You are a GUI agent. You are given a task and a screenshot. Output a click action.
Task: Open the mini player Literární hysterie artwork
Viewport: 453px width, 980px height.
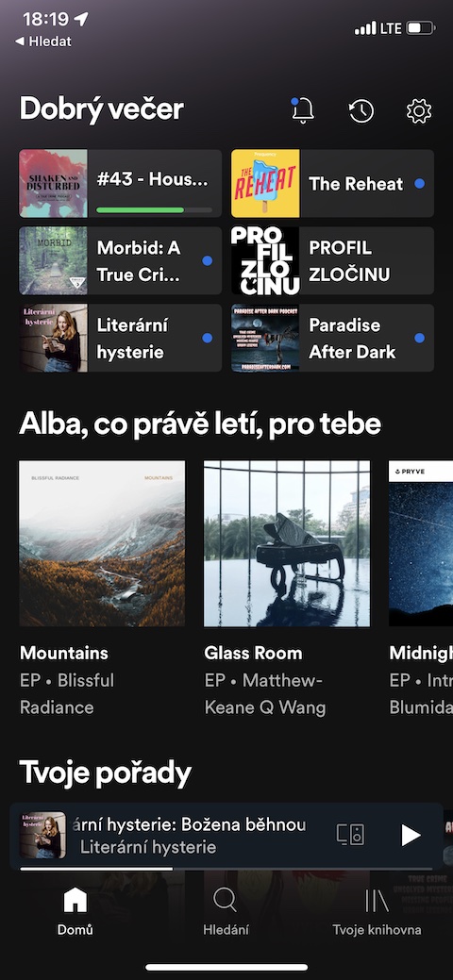[x=42, y=835]
